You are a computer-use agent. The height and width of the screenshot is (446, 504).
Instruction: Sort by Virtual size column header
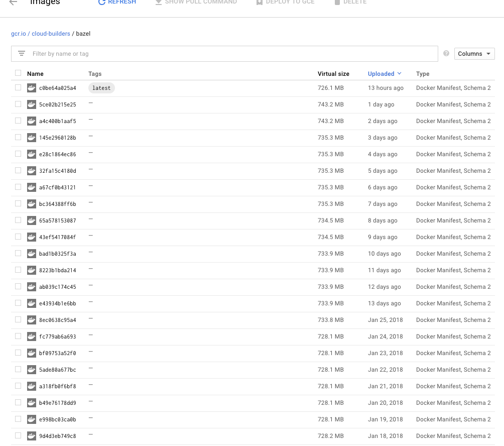pos(333,74)
